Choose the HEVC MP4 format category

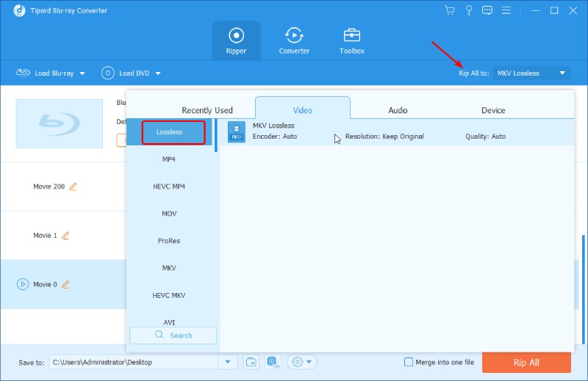click(x=169, y=186)
